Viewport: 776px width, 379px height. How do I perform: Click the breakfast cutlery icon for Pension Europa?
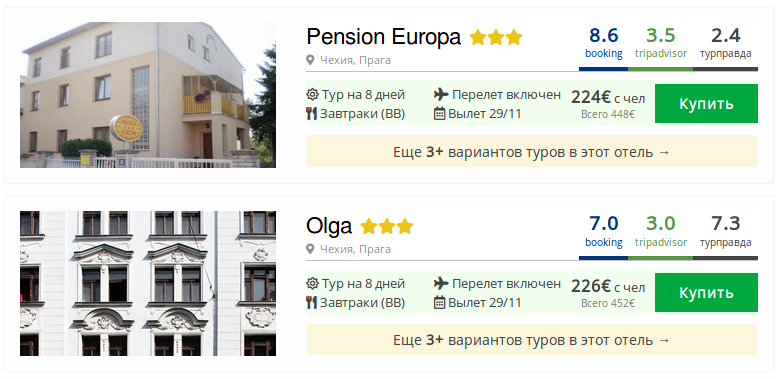tap(311, 114)
